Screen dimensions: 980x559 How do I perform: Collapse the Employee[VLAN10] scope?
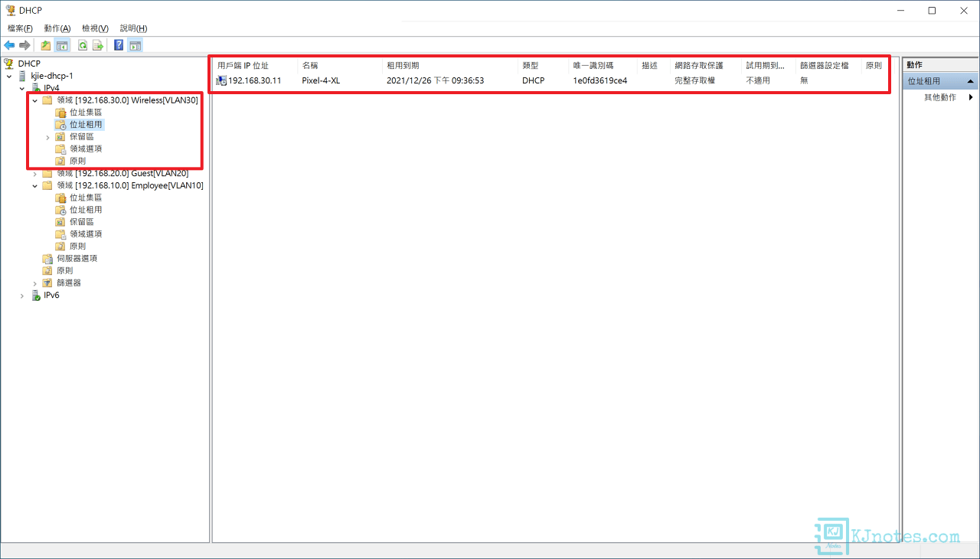[x=35, y=185]
